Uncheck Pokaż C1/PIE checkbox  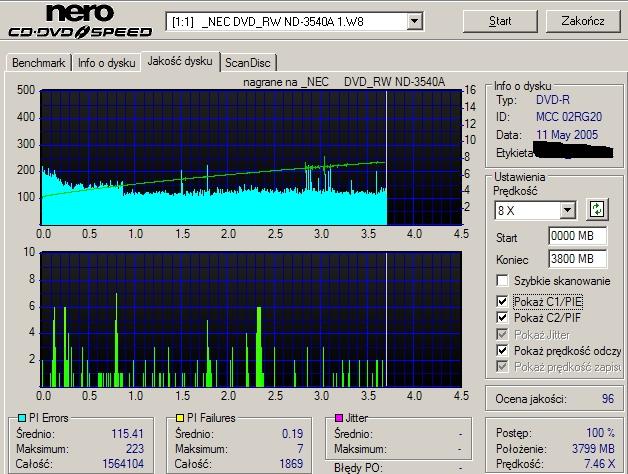click(502, 301)
